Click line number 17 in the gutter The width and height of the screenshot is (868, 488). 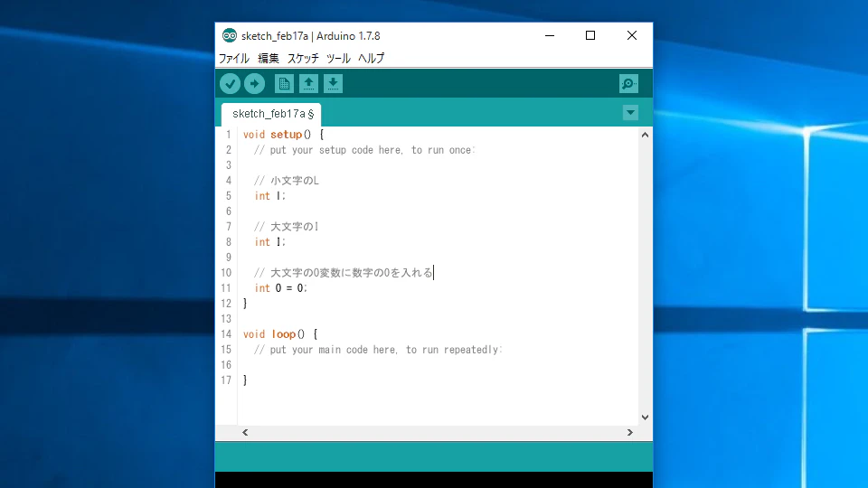226,380
